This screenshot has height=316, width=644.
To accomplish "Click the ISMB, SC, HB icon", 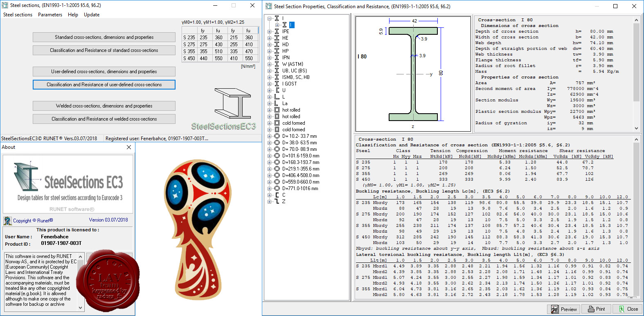I will (277, 77).
